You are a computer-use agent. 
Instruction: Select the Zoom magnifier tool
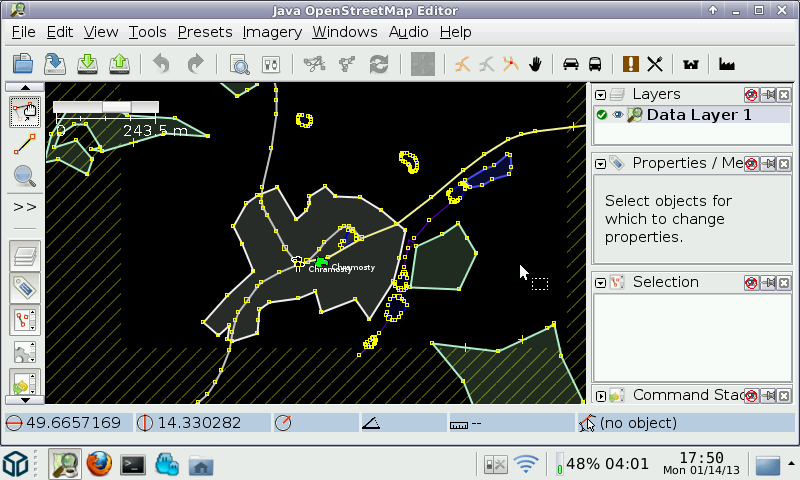pyautogui.click(x=24, y=176)
